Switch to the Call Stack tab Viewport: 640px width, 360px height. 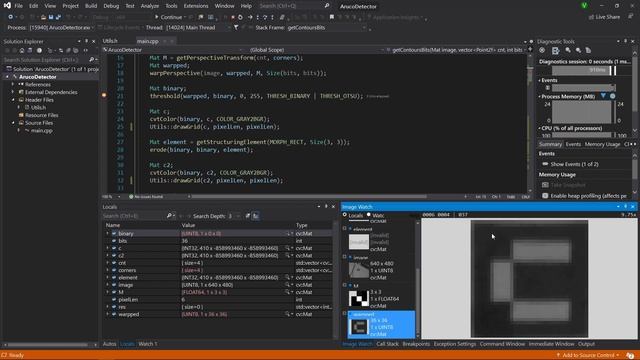387,344
